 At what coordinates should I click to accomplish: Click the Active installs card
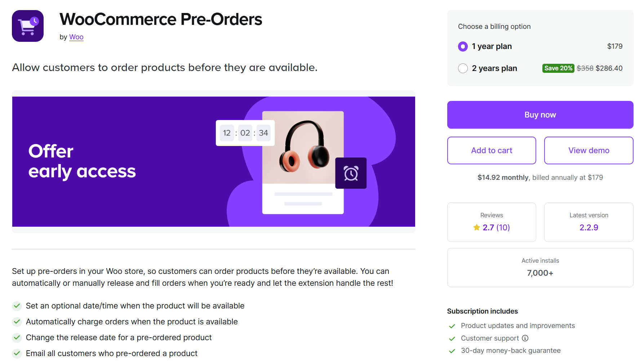click(540, 267)
